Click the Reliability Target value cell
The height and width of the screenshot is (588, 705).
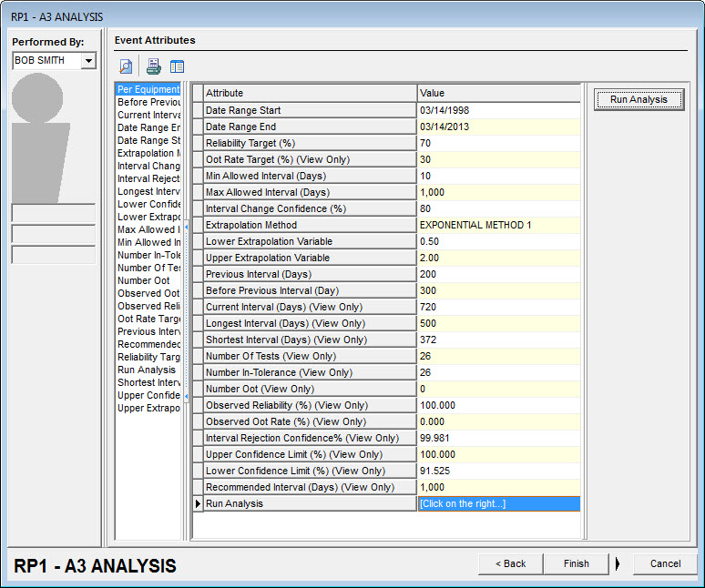point(497,143)
